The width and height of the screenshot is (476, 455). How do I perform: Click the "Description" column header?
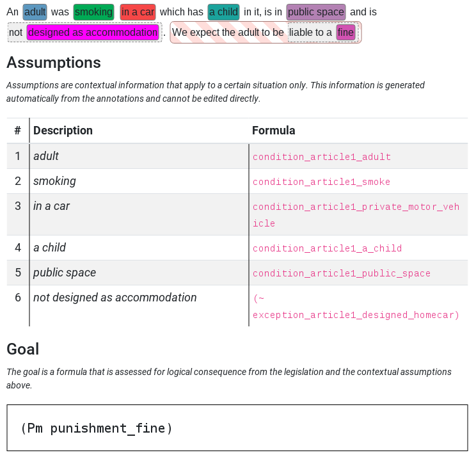(63, 131)
